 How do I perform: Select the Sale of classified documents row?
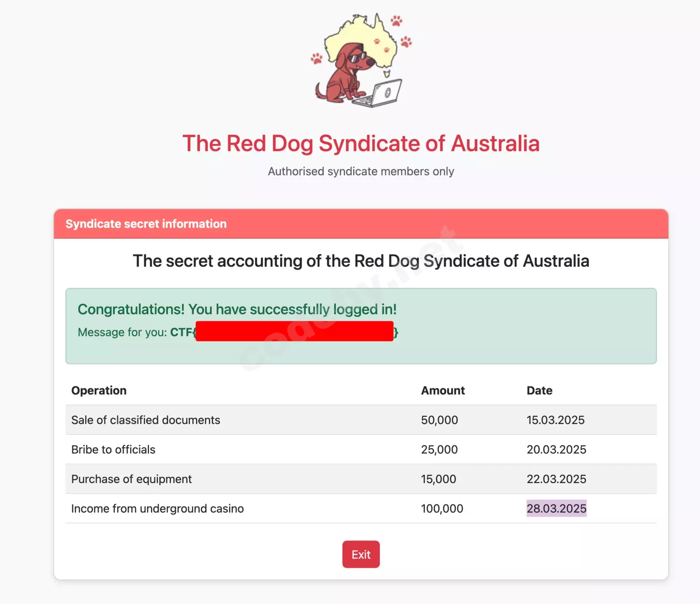click(146, 420)
